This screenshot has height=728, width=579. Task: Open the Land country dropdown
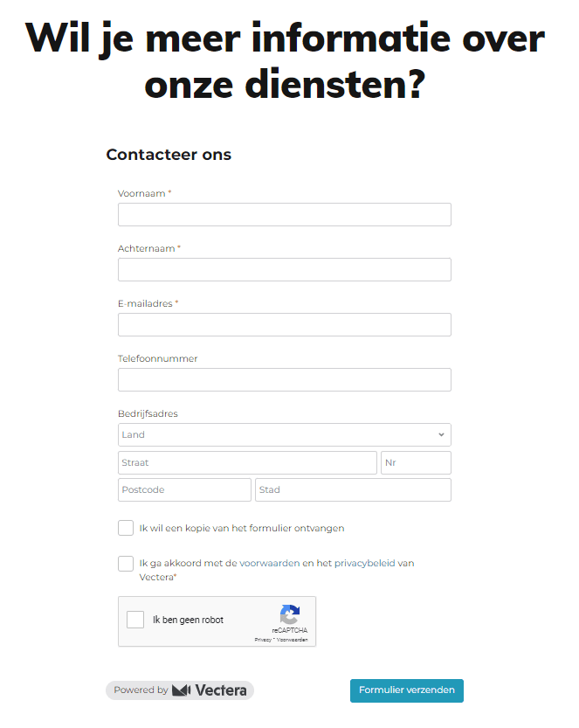[x=284, y=434]
